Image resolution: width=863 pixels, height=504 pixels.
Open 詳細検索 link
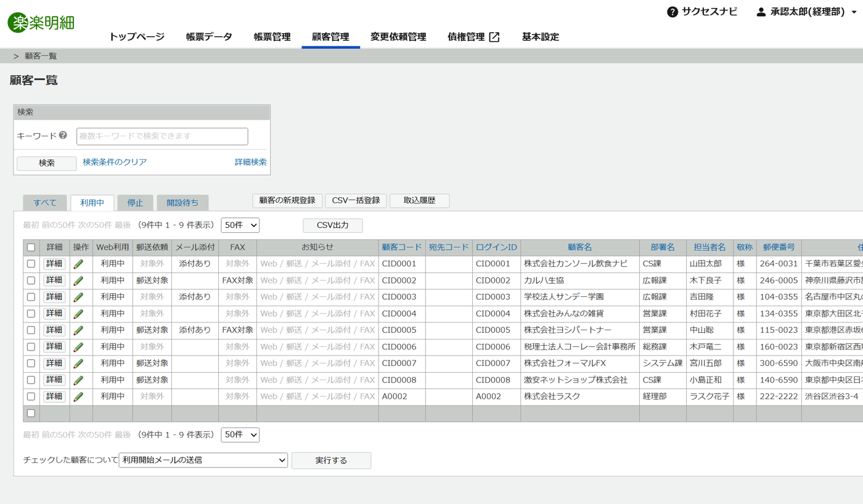[251, 162]
